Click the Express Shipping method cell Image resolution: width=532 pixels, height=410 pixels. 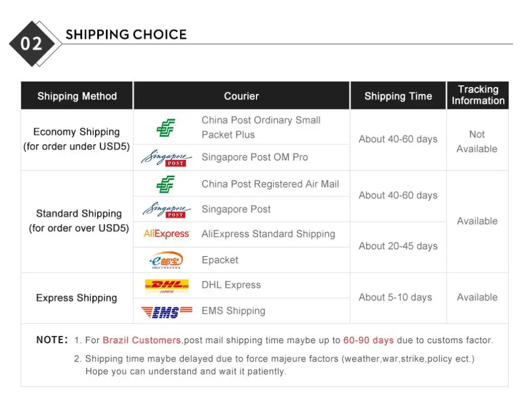(x=77, y=297)
